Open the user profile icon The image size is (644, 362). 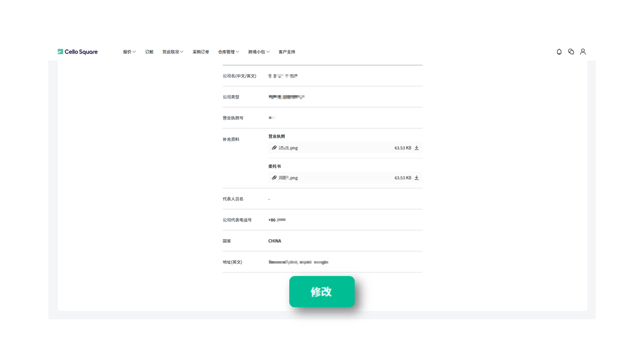point(583,51)
